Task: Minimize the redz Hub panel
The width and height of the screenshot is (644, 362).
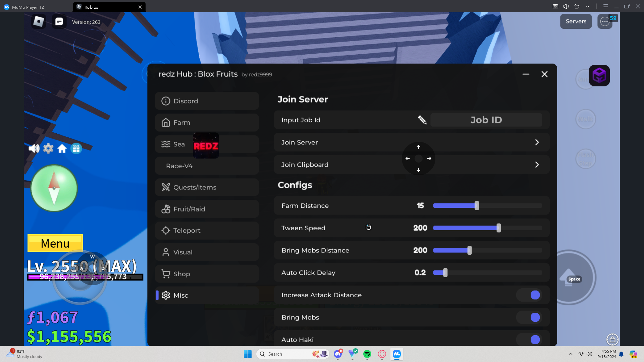Action: pos(526,74)
